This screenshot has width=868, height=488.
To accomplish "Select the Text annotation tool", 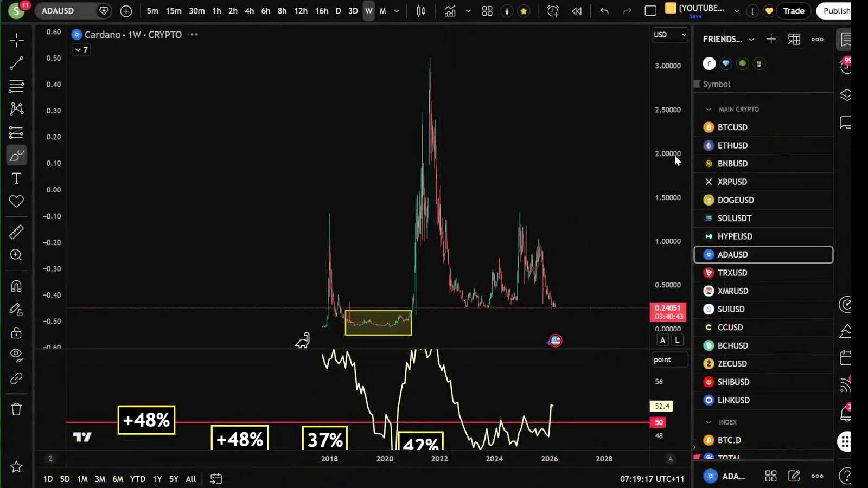I will [16, 178].
